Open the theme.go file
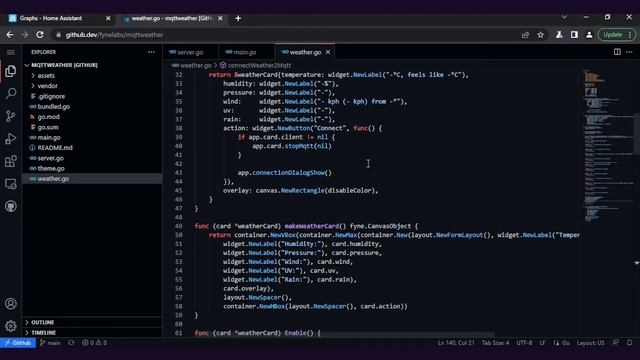This screenshot has height=360, width=640. click(x=92, y=168)
